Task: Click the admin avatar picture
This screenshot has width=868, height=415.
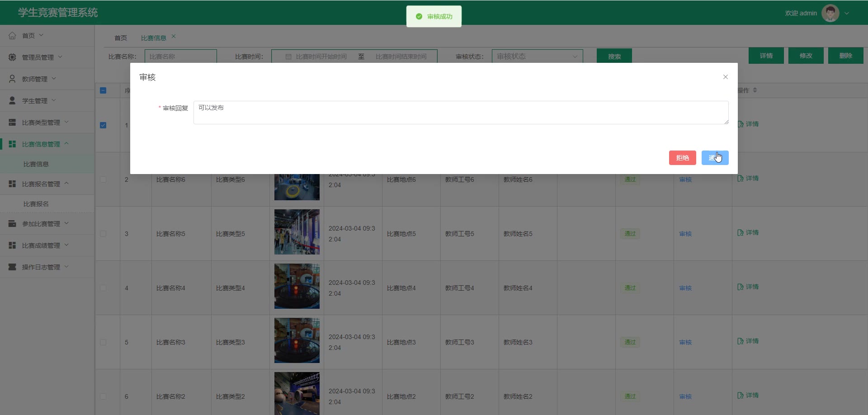Action: [x=830, y=13]
